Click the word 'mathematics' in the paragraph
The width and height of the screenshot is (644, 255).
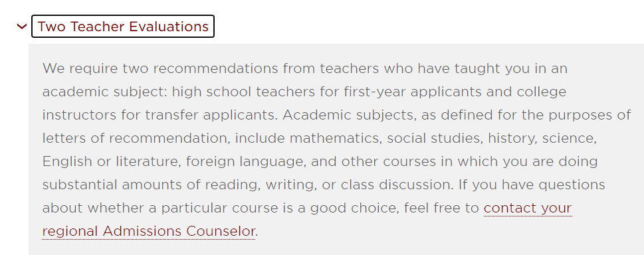(335, 138)
